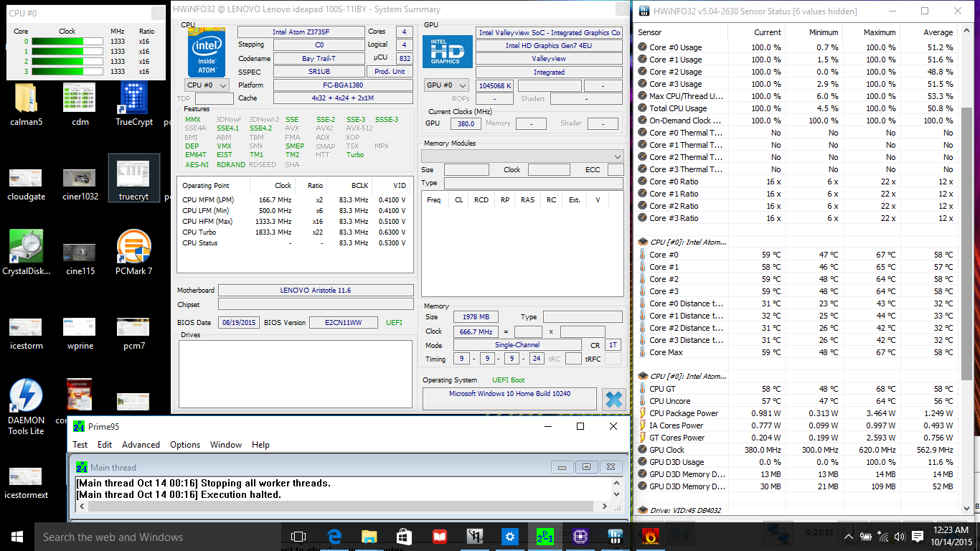
Task: Open the Prime95 Advanced menu
Action: (x=141, y=445)
